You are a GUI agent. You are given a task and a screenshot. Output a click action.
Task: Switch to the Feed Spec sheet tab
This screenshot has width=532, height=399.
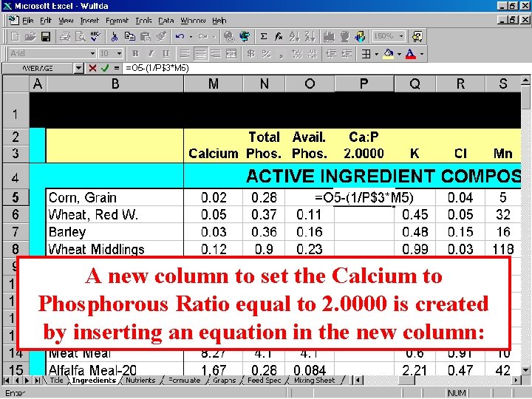point(265,381)
